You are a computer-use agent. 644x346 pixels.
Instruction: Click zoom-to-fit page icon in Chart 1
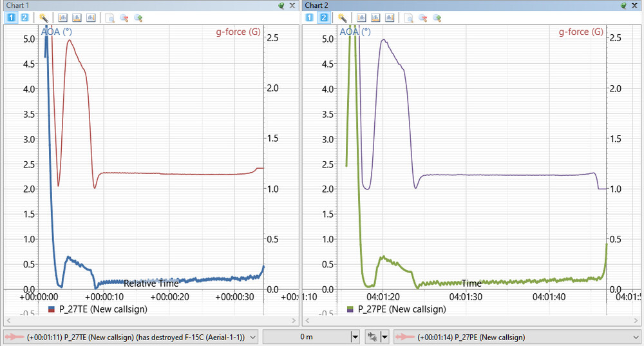click(109, 17)
